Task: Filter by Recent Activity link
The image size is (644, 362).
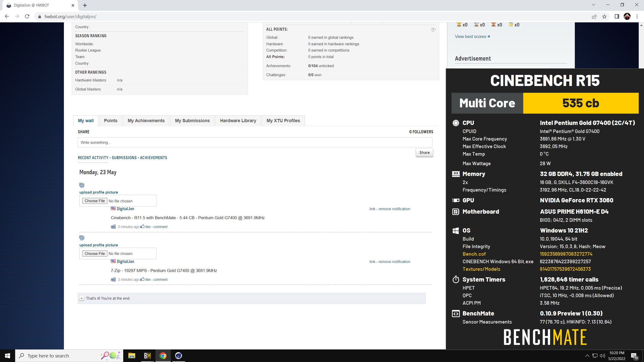Action: [93, 158]
